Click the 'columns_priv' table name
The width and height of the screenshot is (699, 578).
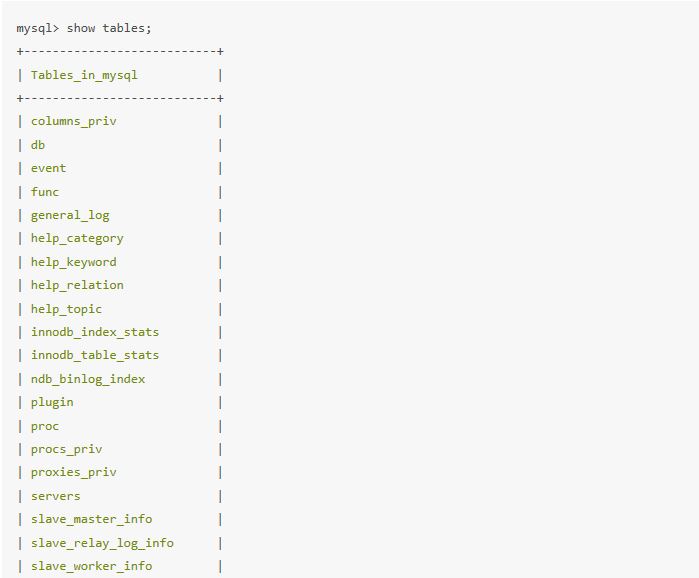pyautogui.click(x=73, y=121)
